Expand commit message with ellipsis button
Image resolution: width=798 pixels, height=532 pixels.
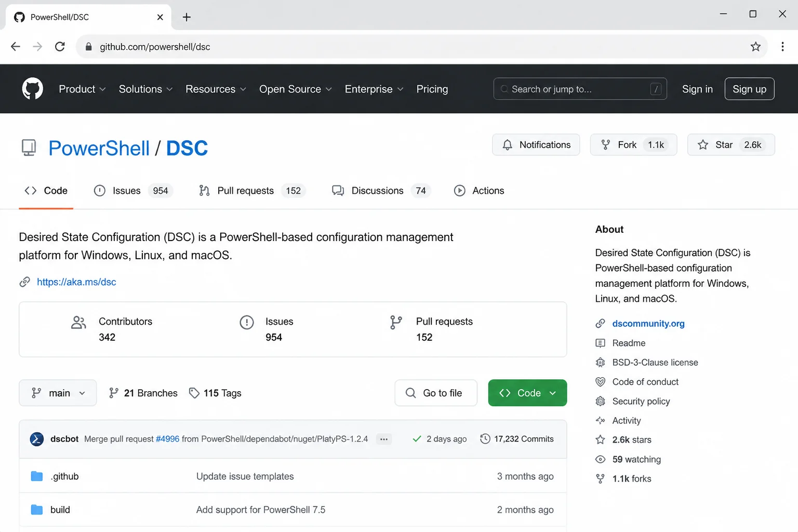click(383, 439)
